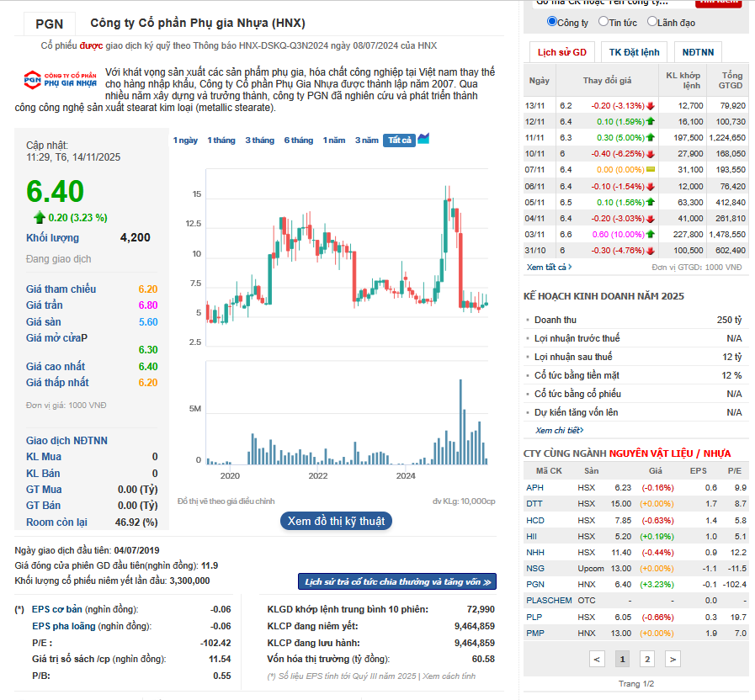Click the volume bar chart
755x700 pixels.
347,413
